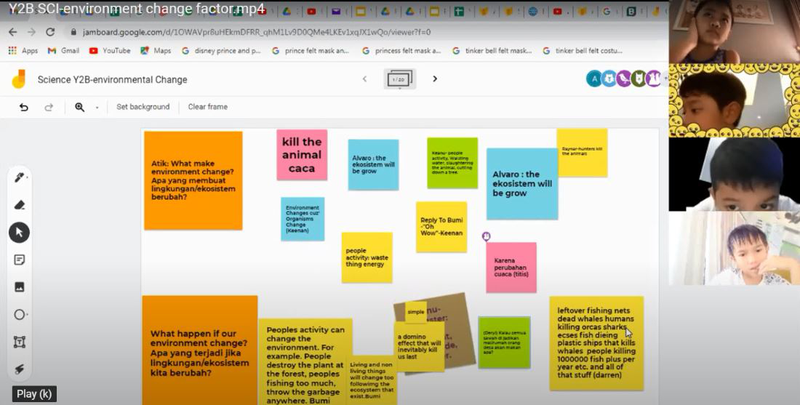Activate the Select arrow tool
The image size is (800, 405).
click(19, 232)
